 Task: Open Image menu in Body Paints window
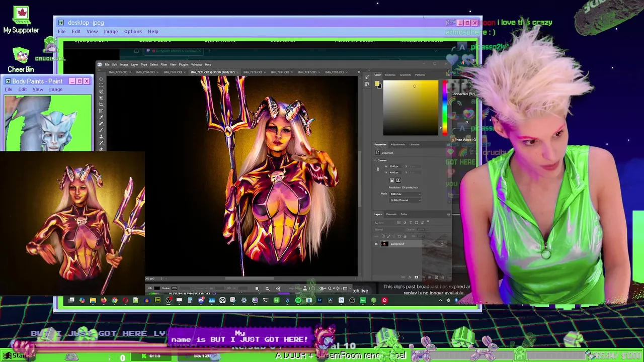tap(56, 89)
